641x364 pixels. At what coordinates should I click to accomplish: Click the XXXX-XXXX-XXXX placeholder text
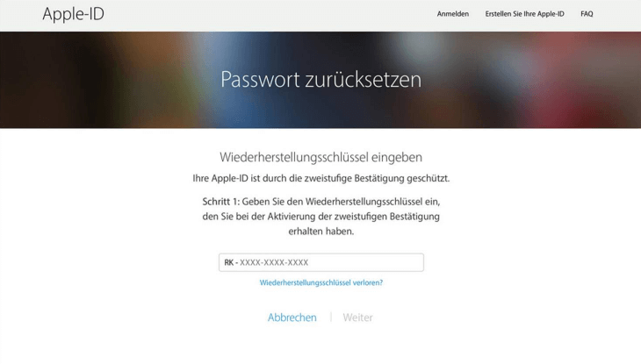pyautogui.click(x=274, y=262)
